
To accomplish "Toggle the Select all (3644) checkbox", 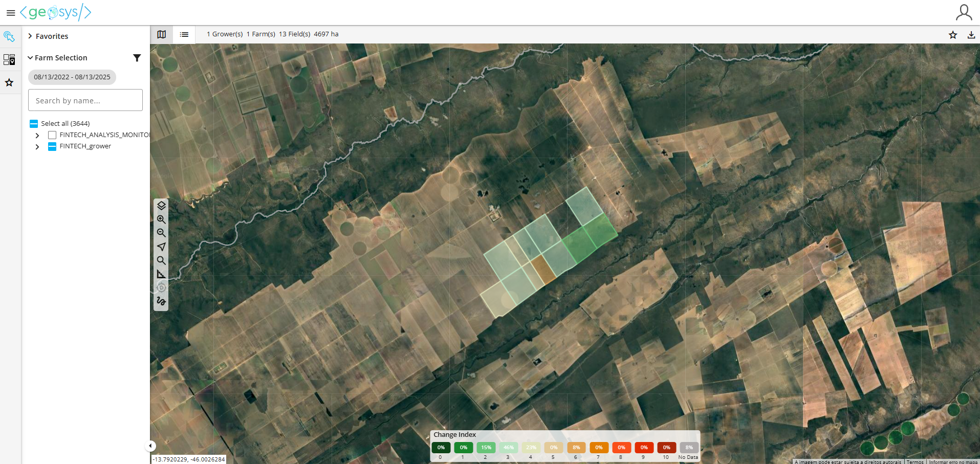I will [x=34, y=124].
